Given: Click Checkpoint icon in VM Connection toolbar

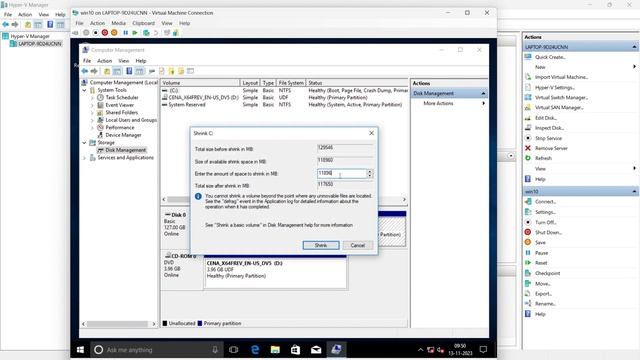Looking at the screenshot, I should click(x=146, y=33).
